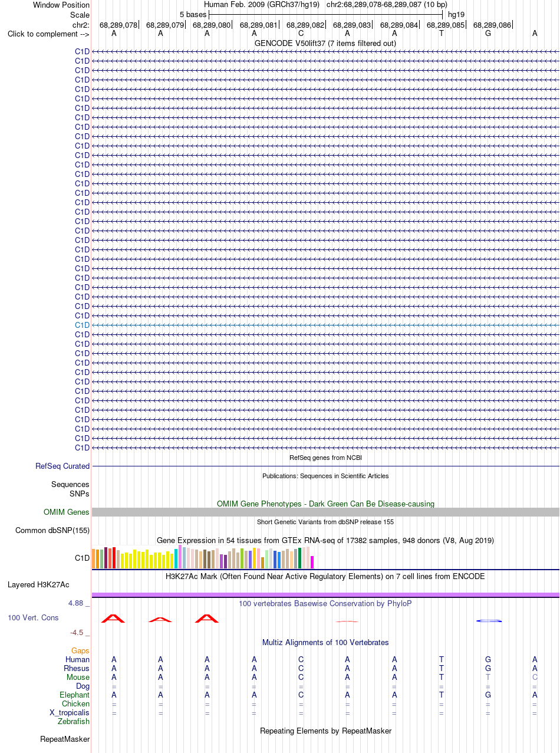Open the H3K27Ac Mark track title
Screen dimensions: 560x753
point(325,576)
